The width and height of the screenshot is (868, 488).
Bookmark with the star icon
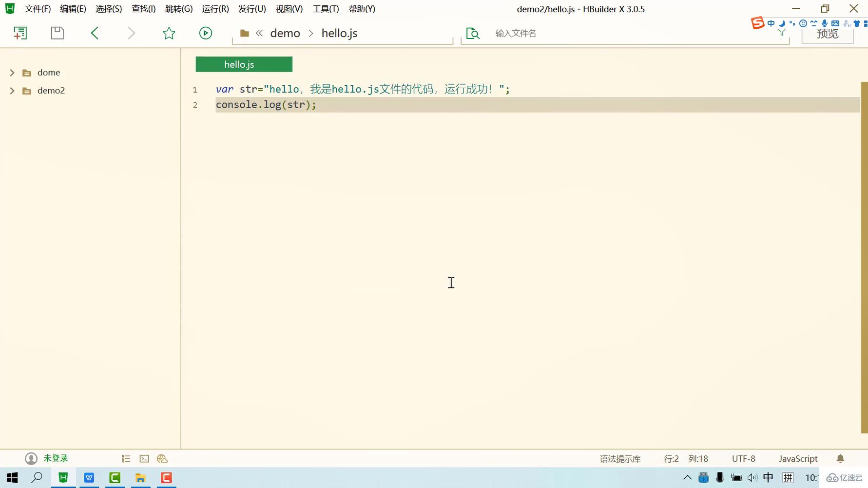pos(169,33)
